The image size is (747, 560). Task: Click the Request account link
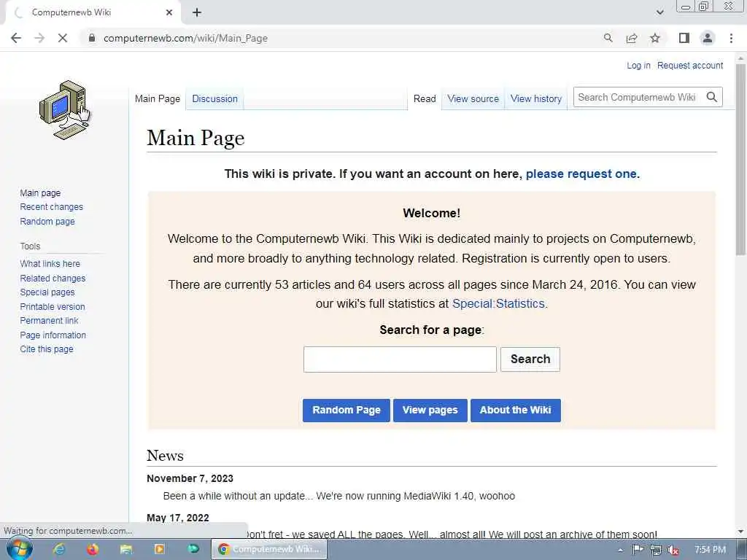tap(690, 65)
